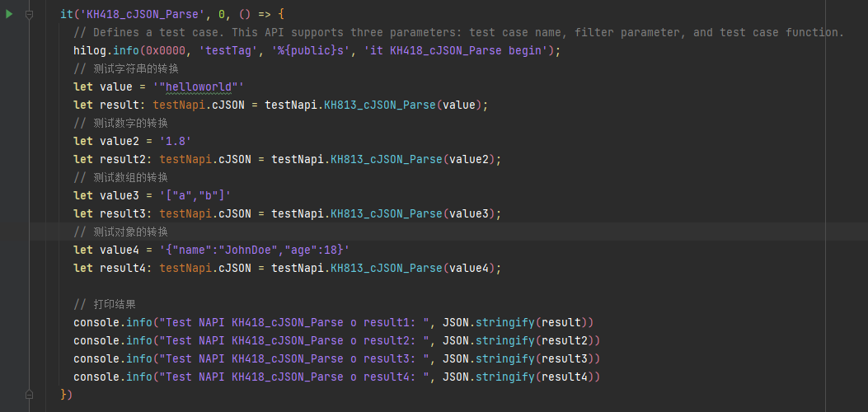The image size is (868, 412).
Task: Click stringify on the result4 console line
Action: click(504, 377)
